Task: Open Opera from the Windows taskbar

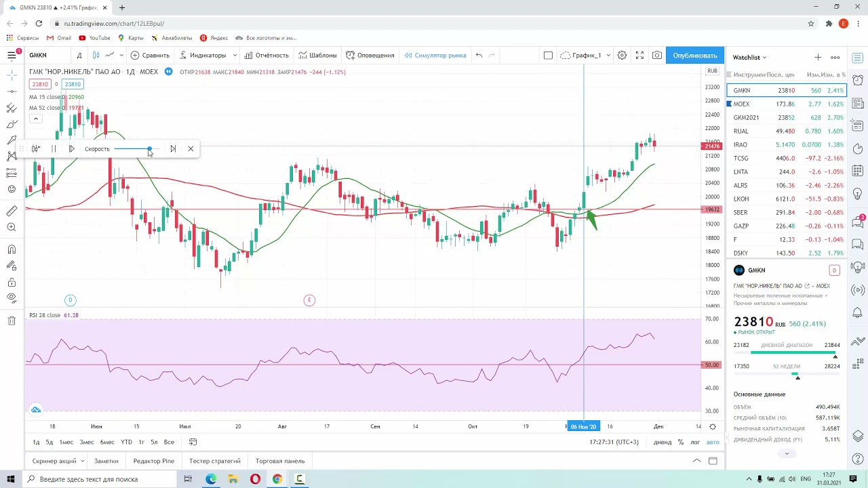Action: pyautogui.click(x=255, y=479)
